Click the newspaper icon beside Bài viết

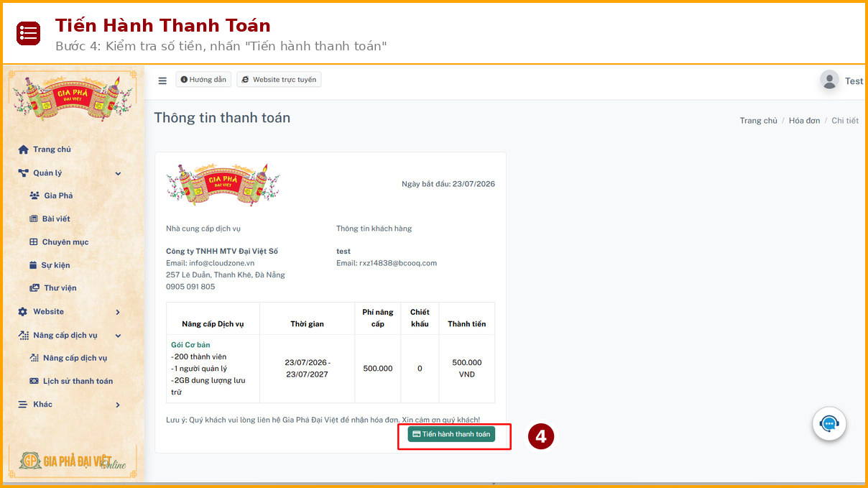tap(33, 218)
